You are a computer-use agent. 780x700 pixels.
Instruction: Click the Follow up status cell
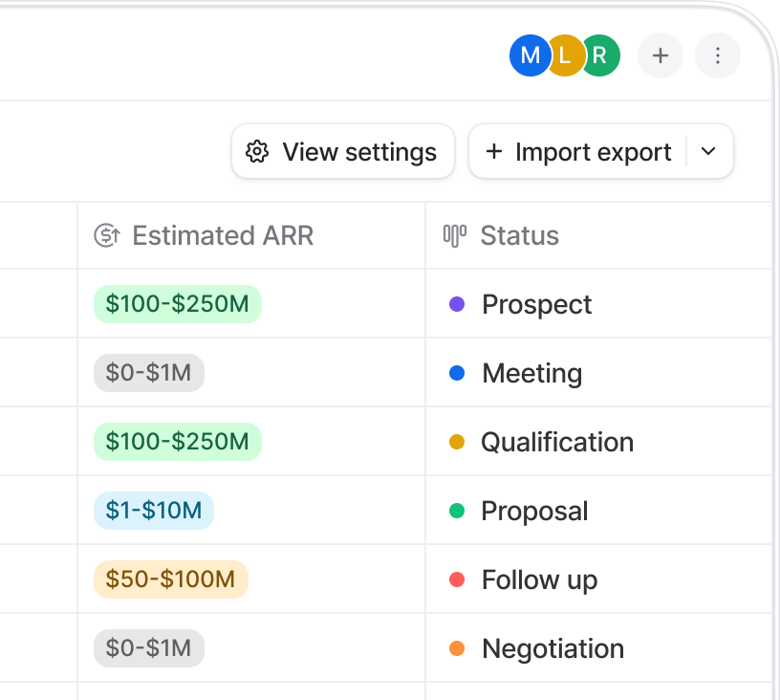tap(539, 580)
